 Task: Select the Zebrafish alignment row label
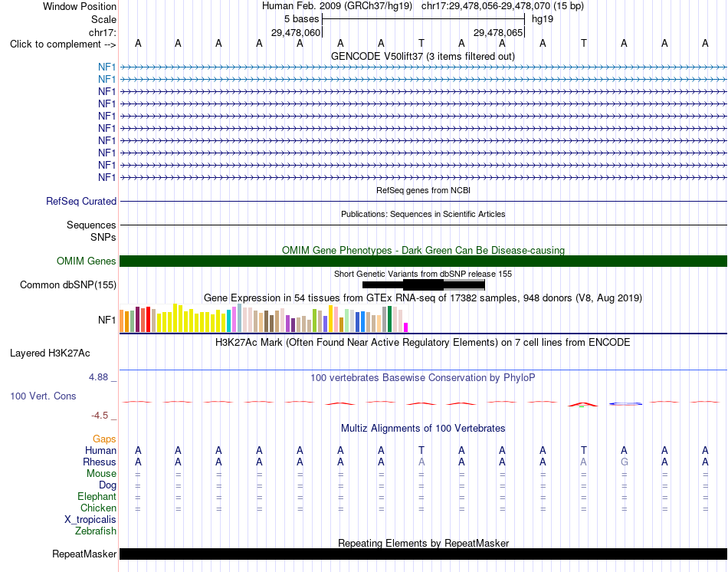point(96,531)
